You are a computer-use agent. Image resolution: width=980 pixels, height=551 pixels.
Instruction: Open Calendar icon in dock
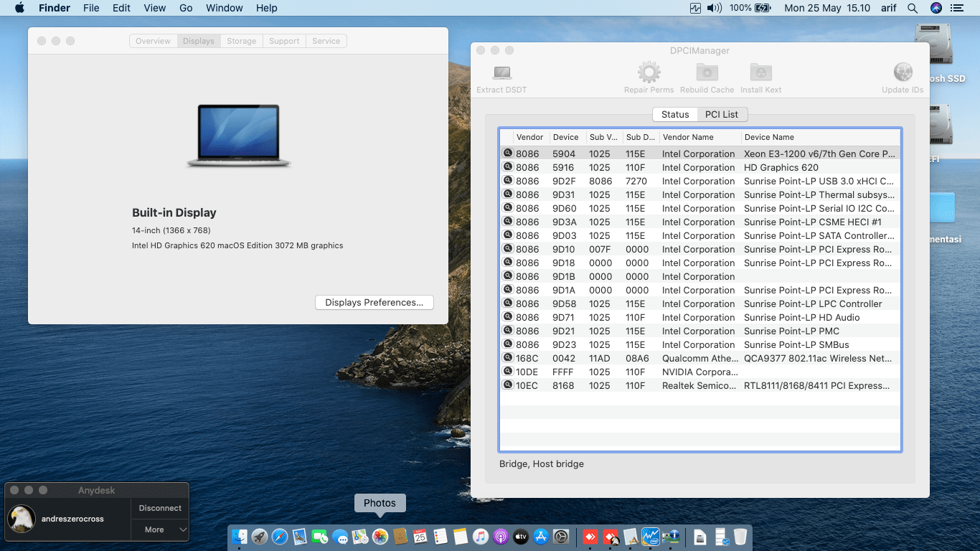(x=420, y=537)
